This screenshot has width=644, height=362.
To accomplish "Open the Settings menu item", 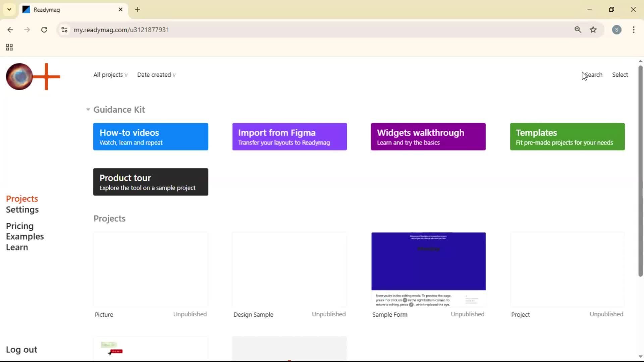I will [x=22, y=209].
